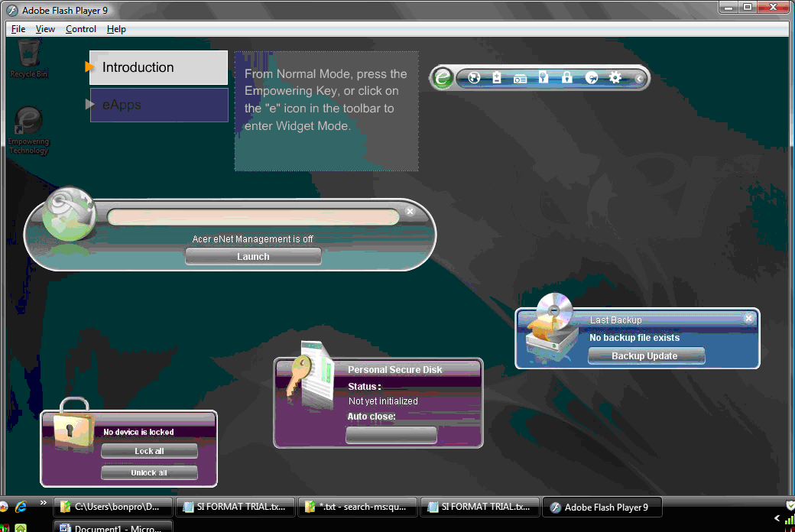The image size is (795, 532).
Task: Open eNet Management globe icon in toolbar
Action: (x=474, y=77)
